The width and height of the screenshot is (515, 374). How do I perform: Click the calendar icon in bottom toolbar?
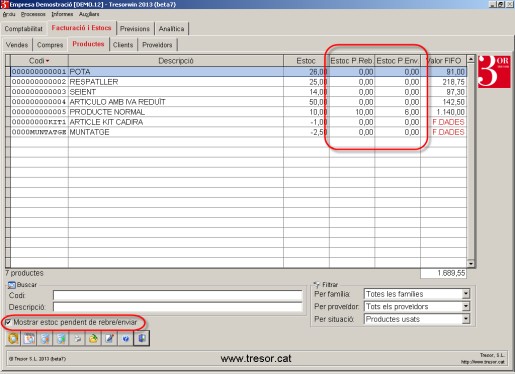29,339
